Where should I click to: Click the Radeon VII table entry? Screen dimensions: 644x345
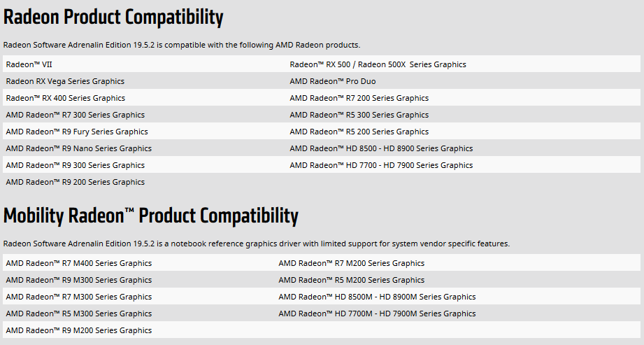click(29, 64)
